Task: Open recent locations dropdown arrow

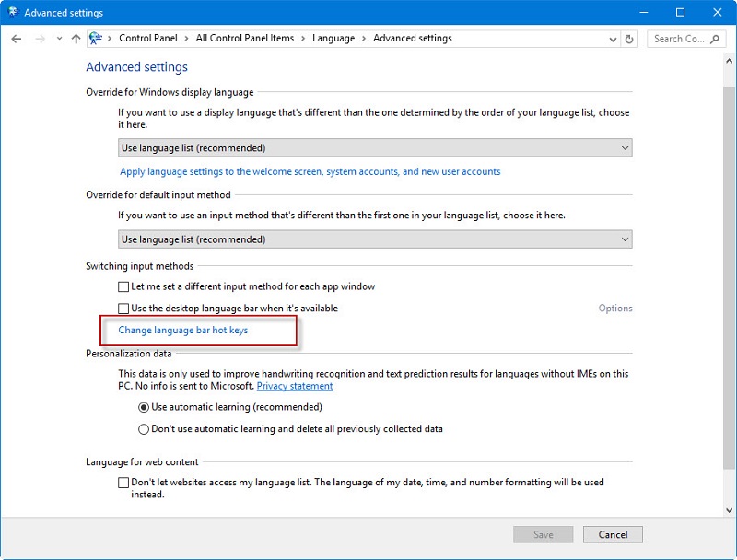Action: (x=59, y=39)
